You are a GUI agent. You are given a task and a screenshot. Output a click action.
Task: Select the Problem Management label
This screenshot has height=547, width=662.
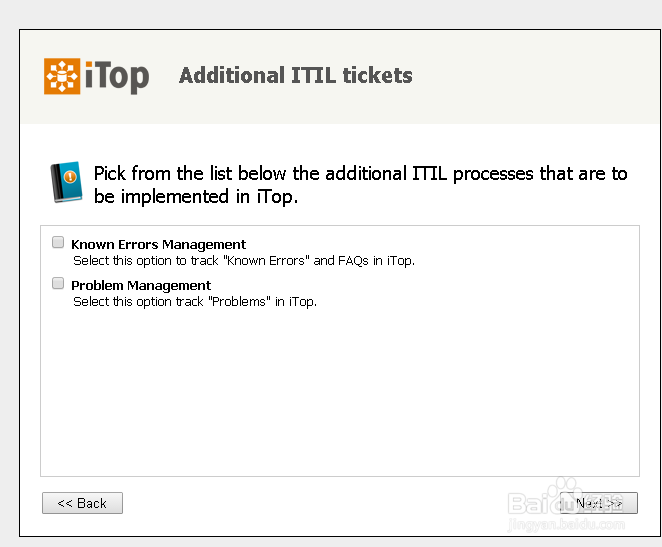point(141,285)
